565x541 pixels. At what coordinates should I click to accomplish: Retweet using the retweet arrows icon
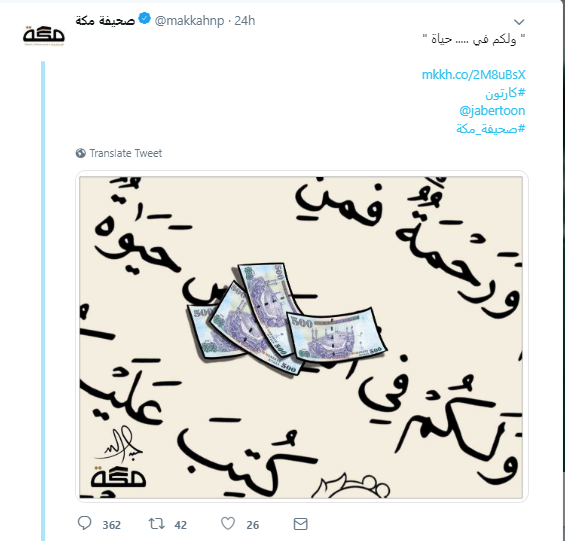coord(157,524)
